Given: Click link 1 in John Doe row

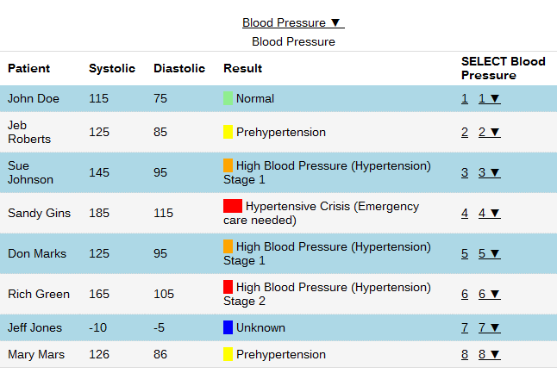Looking at the screenshot, I should pos(465,98).
